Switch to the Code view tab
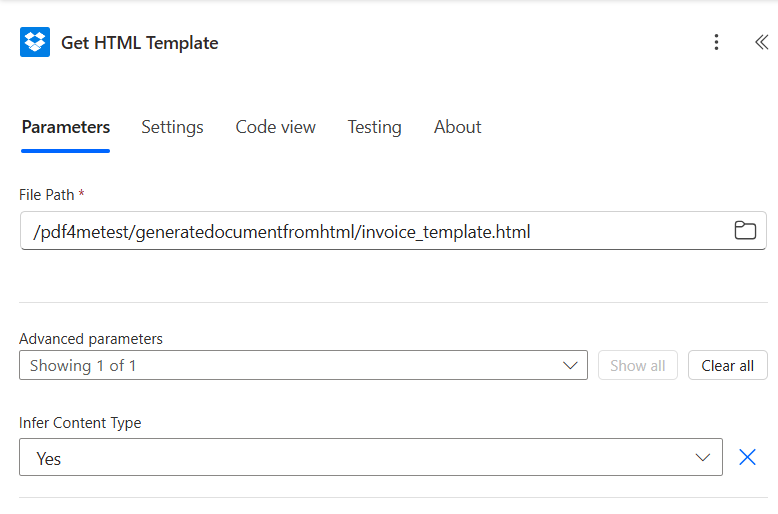 click(275, 127)
